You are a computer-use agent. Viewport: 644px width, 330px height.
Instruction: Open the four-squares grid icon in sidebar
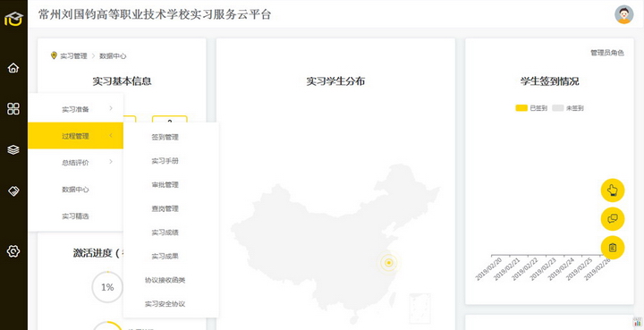pos(13,109)
